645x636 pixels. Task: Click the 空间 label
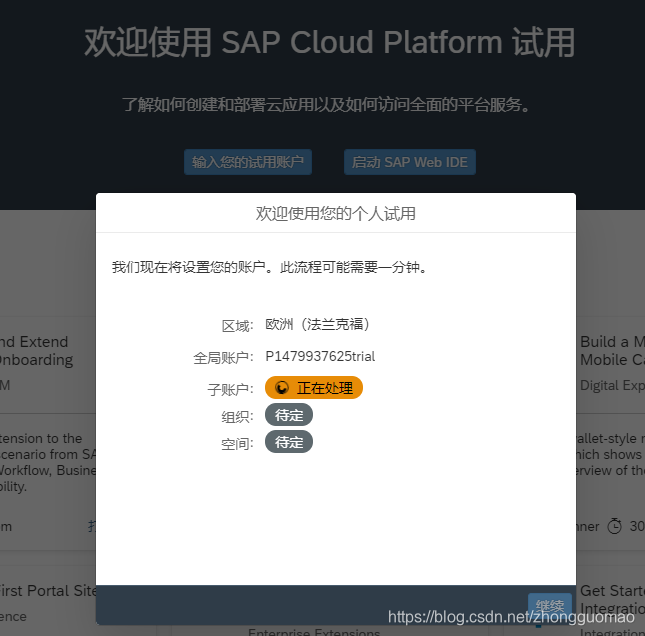coord(237,444)
